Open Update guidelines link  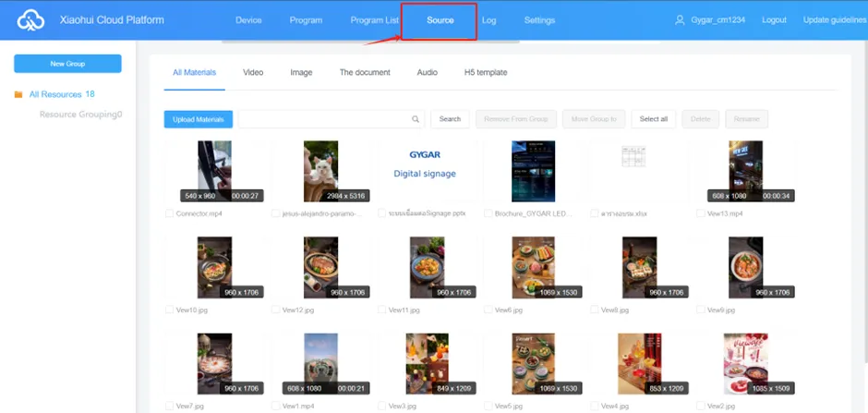(835, 20)
